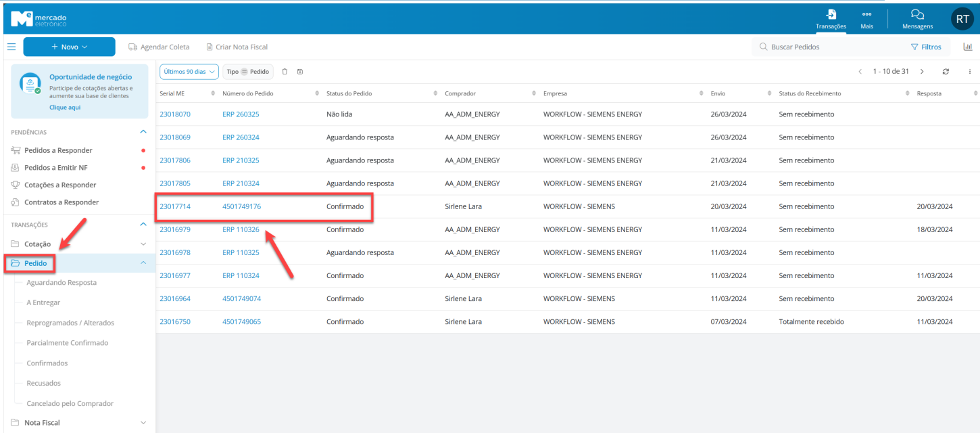Viewport: 980px width, 433px height.
Task: Open the Novo dropdown button
Action: pos(69,47)
